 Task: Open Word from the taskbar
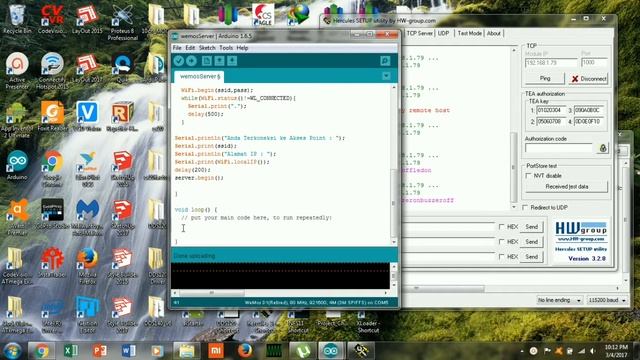(x=129, y=351)
